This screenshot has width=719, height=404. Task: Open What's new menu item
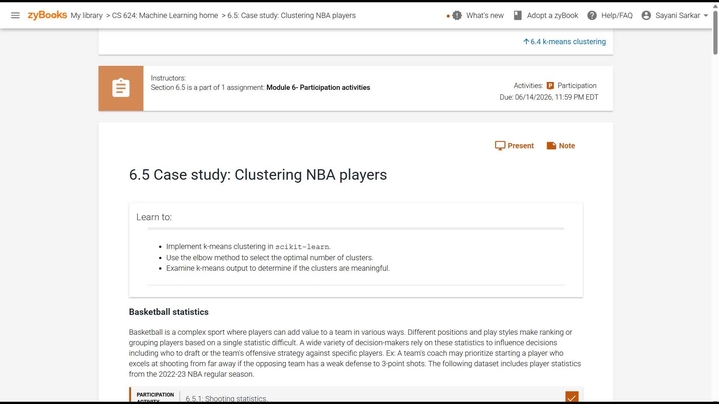pos(485,15)
